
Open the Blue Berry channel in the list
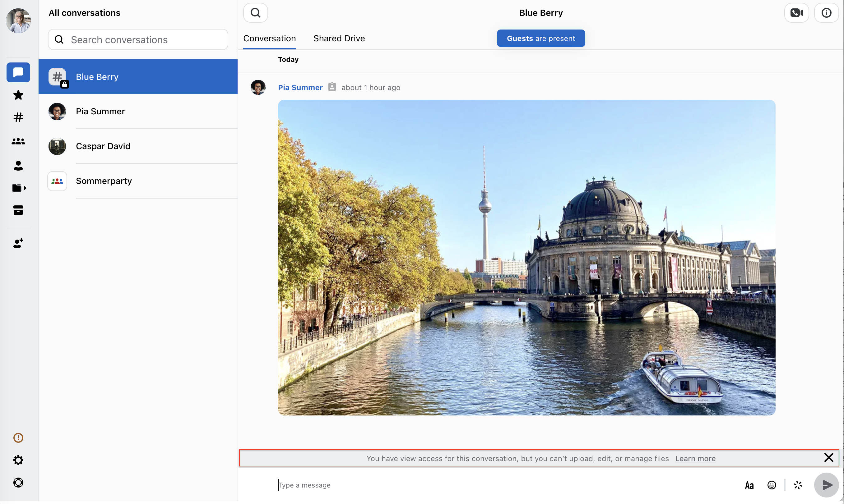tap(138, 77)
